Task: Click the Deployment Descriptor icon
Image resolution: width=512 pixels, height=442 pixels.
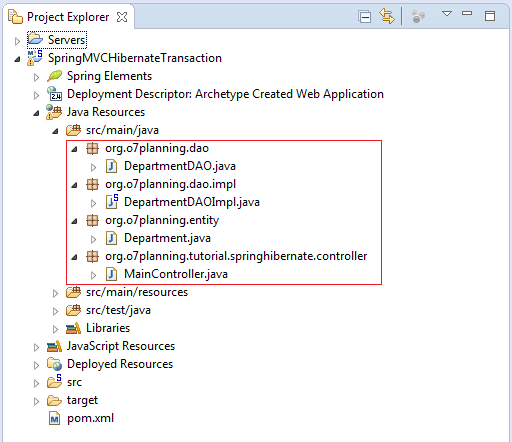Action: 54,94
